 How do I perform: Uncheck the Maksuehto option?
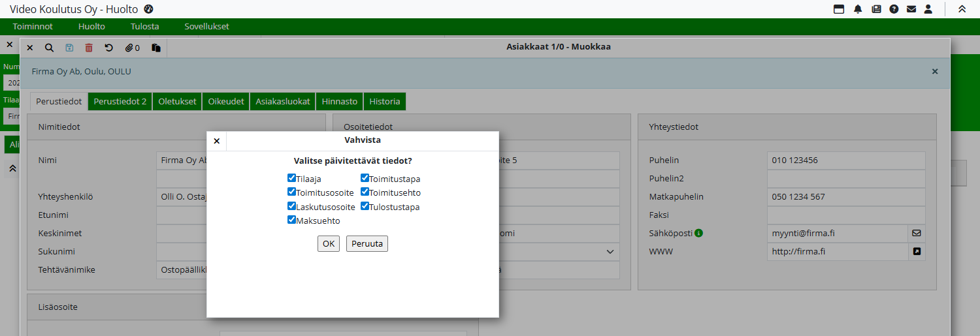(x=292, y=220)
